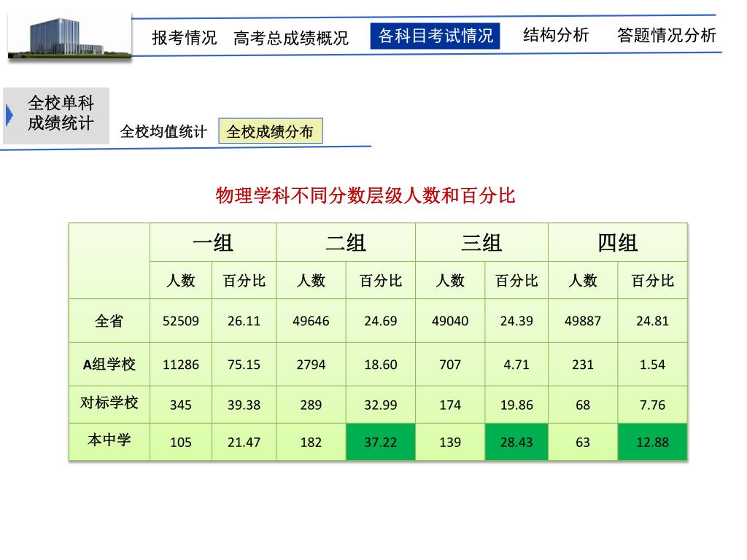Select cell with value 32.99
The image size is (747, 560).
click(x=381, y=405)
